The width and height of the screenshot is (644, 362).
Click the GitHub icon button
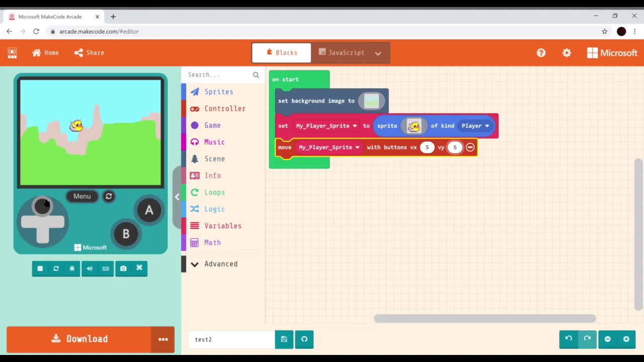click(x=304, y=339)
